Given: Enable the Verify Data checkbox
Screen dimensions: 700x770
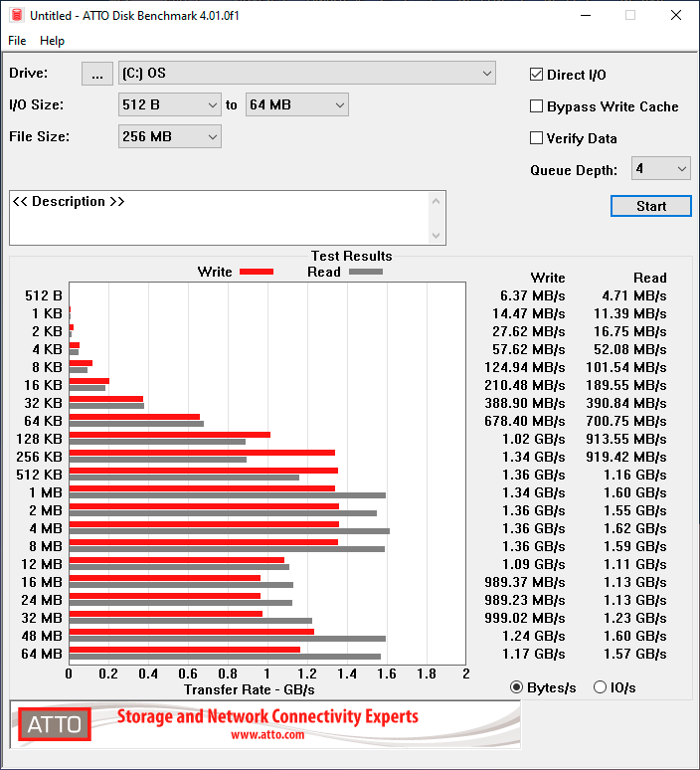Looking at the screenshot, I should (x=536, y=138).
